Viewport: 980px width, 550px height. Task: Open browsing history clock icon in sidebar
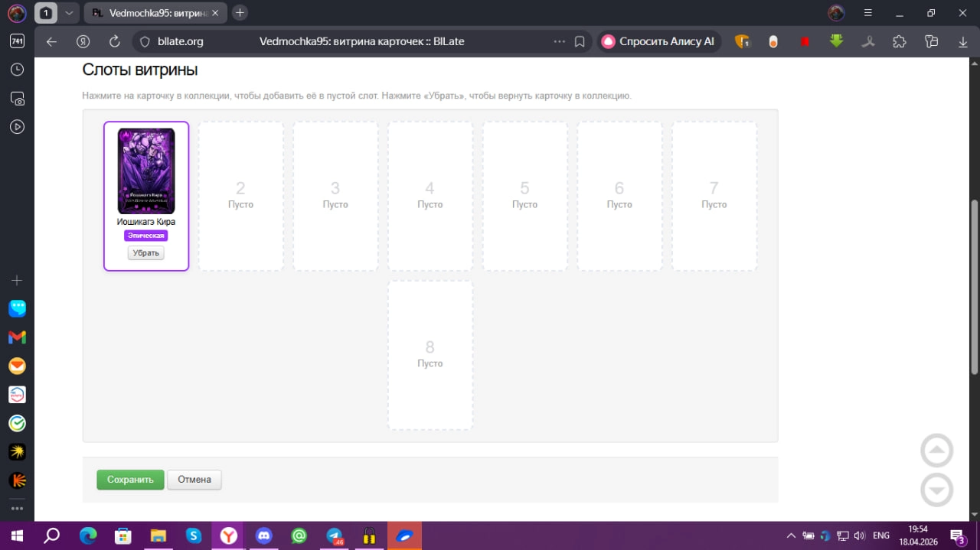click(17, 70)
